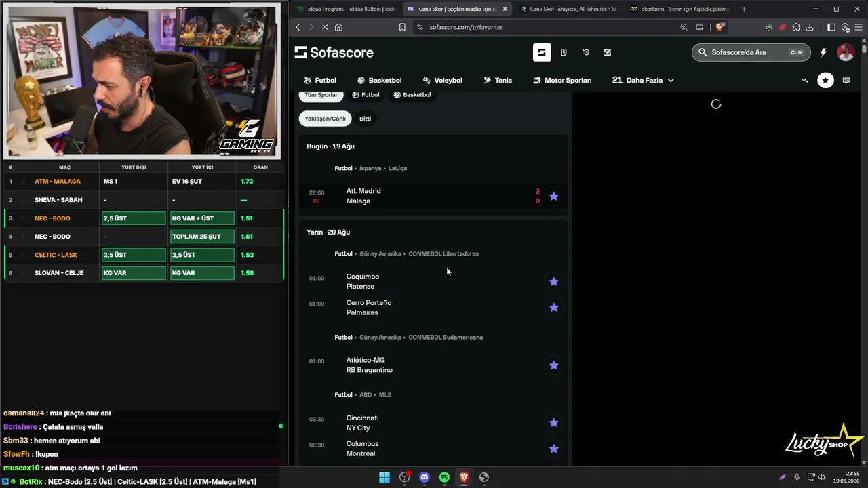Click the TOPLAM 25 ŞUT cell
Screen dimensions: 868x488
(x=202, y=237)
